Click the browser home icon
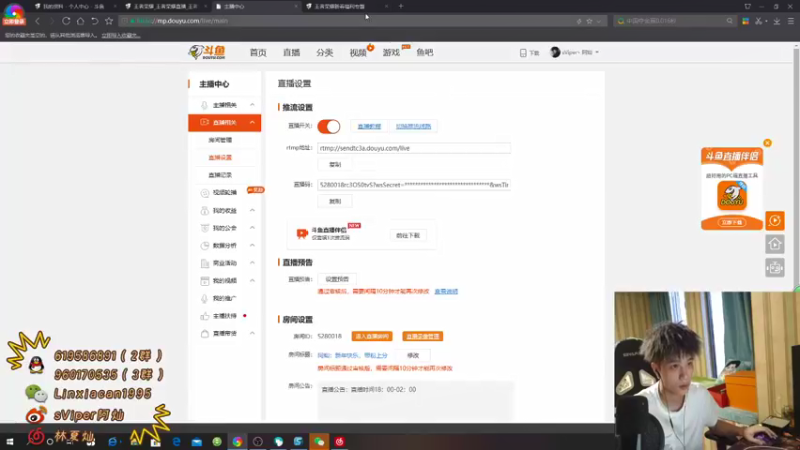 pos(80,21)
